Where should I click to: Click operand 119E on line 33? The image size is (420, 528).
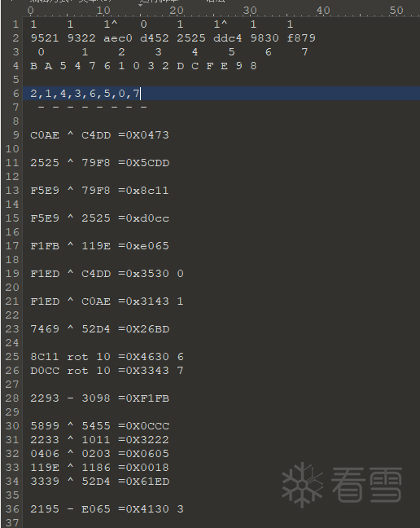[45, 468]
